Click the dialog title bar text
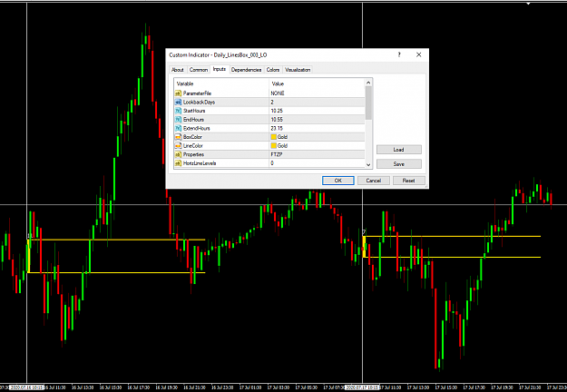 pos(218,55)
